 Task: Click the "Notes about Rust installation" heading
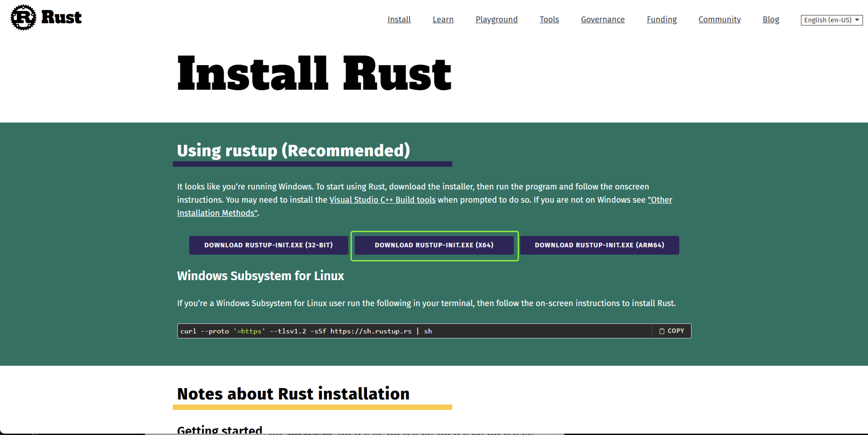pos(293,394)
